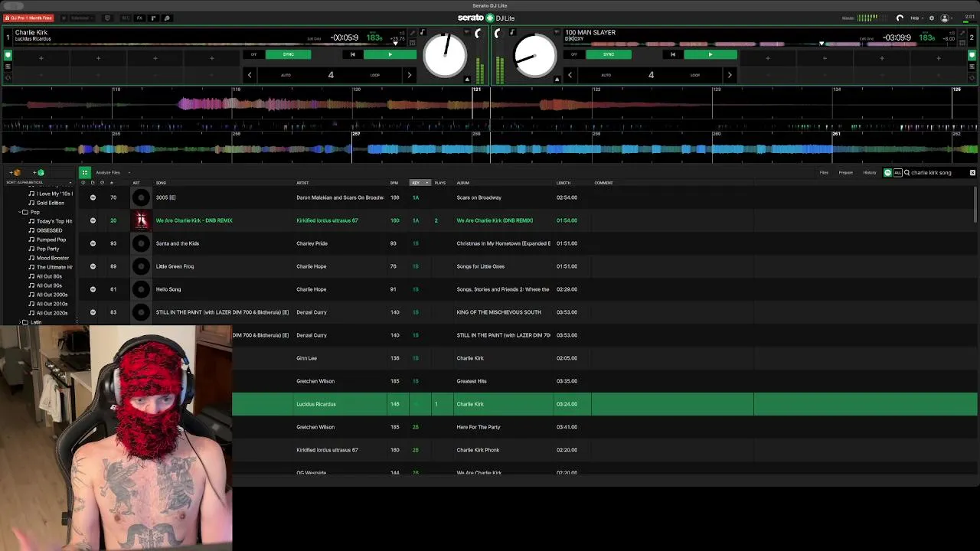Open the Analyze Files dropdown arrow

(x=129, y=173)
